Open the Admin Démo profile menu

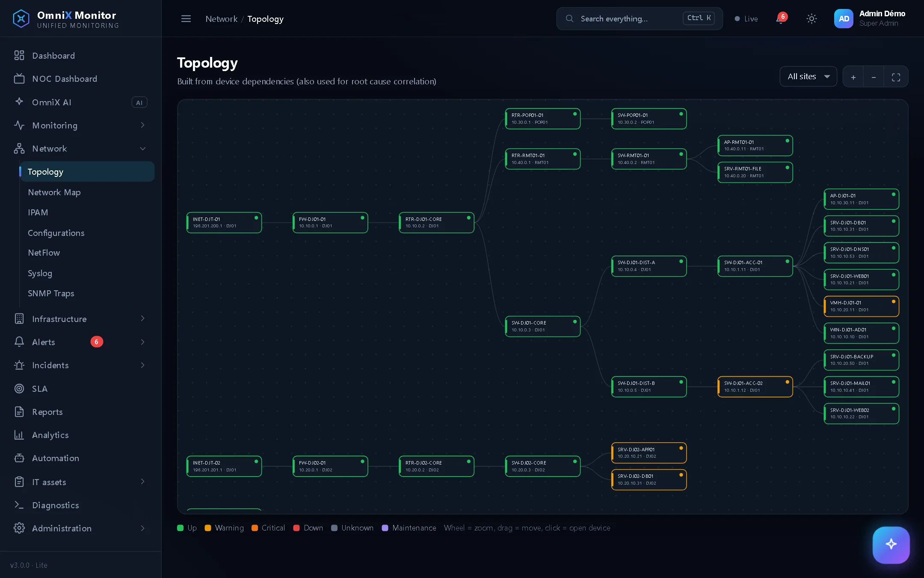click(x=871, y=18)
